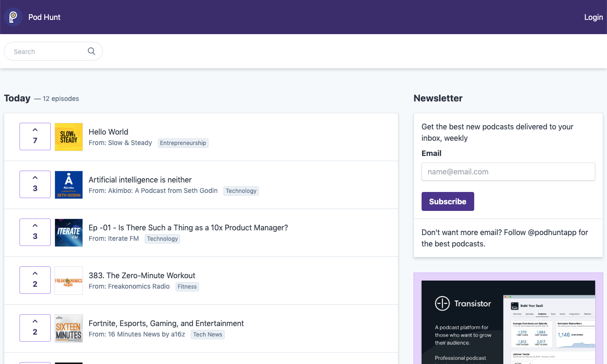607x364 pixels.
Task: Upvote The Zero-Minute Workout episode
Action: [x=35, y=280]
